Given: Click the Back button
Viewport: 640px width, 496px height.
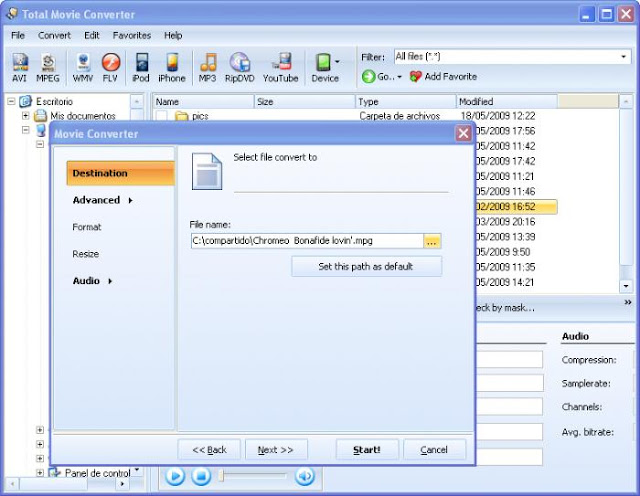Looking at the screenshot, I should [209, 450].
